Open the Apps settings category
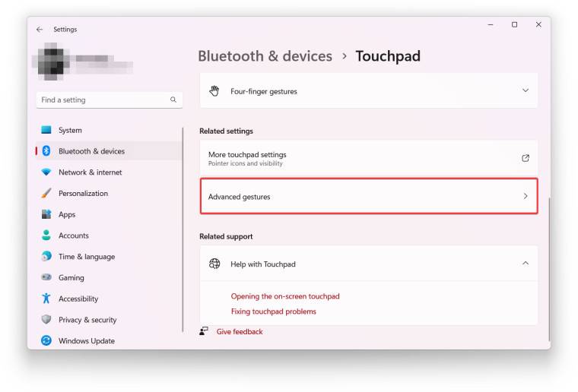The height and width of the screenshot is (392, 578). pos(67,214)
